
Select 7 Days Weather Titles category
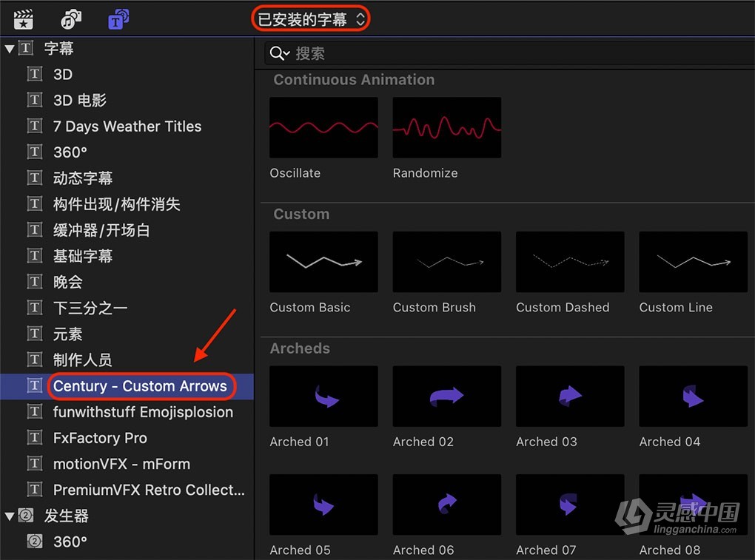tap(127, 126)
